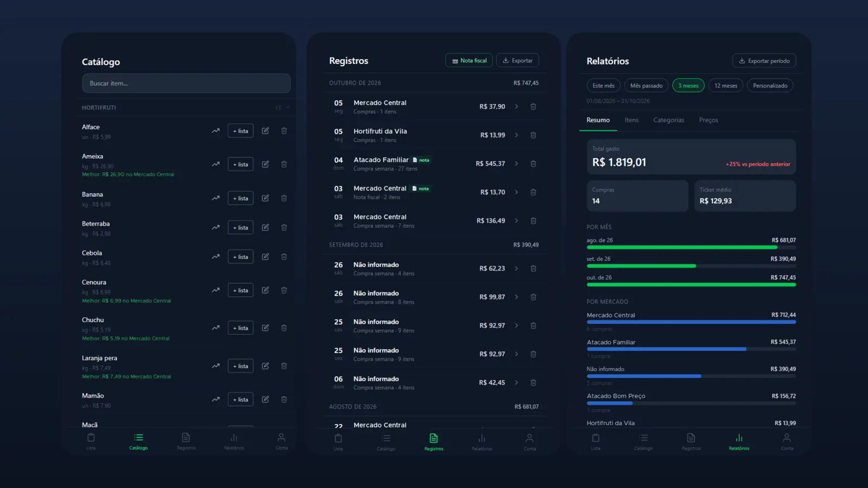Screen dimensions: 868x488
Task: Select the Personalizado period
Action: pos(770,86)
